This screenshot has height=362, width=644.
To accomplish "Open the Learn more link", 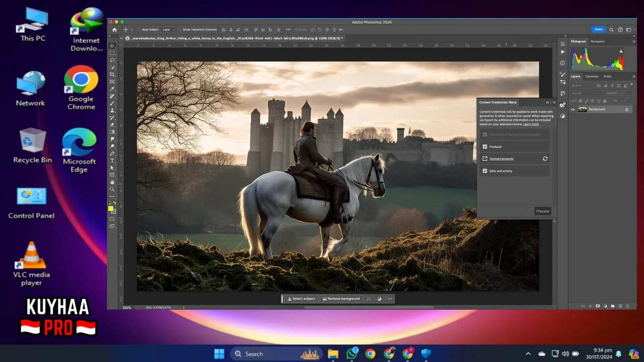I will click(x=531, y=124).
